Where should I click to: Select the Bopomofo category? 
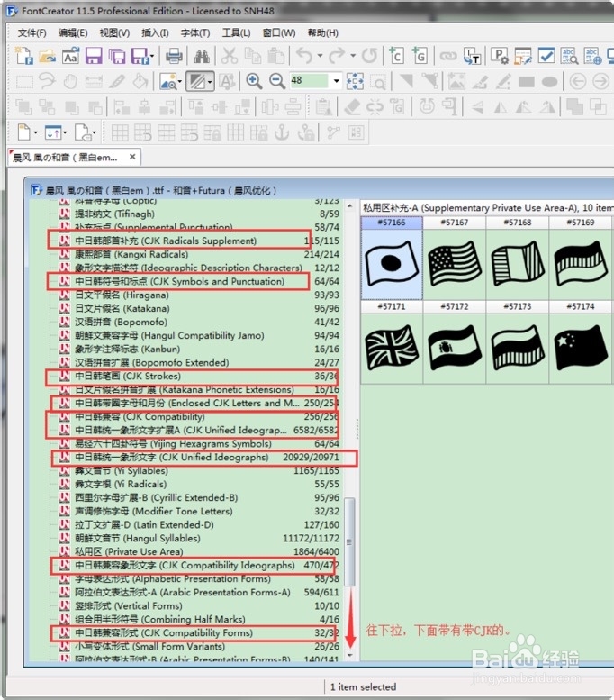pyautogui.click(x=199, y=322)
